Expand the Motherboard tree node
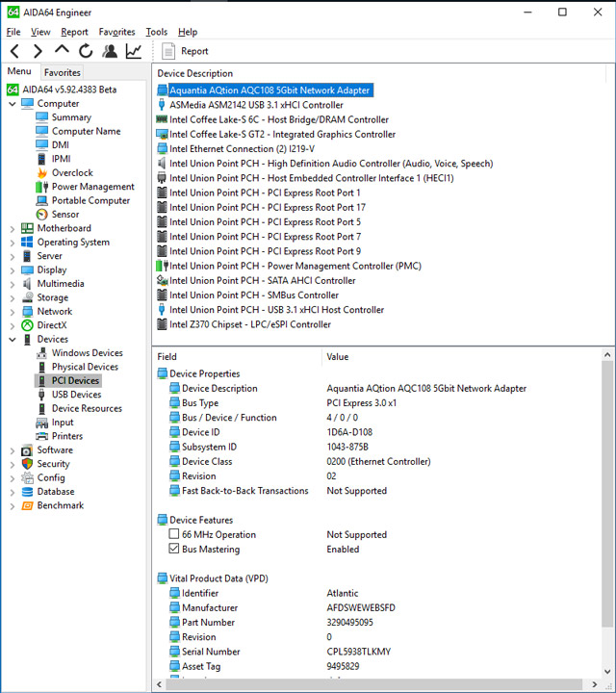Viewport: 616px width, 693px height. (x=13, y=229)
